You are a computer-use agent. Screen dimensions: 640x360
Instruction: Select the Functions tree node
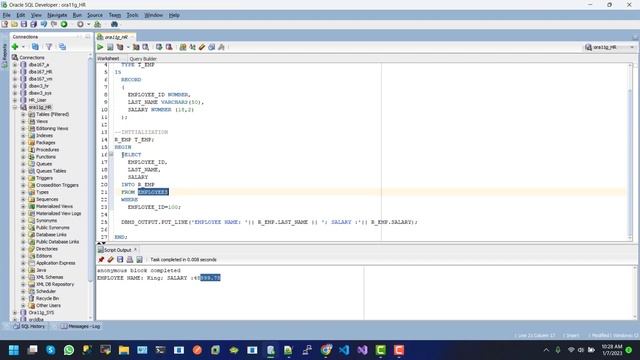(46, 157)
